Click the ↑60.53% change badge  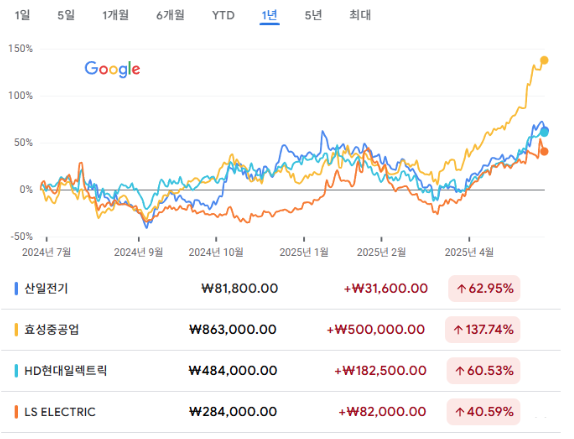click(x=483, y=371)
